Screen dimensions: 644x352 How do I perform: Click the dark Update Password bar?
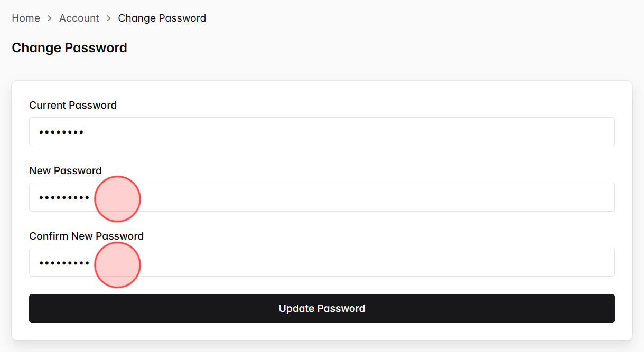pos(322,308)
